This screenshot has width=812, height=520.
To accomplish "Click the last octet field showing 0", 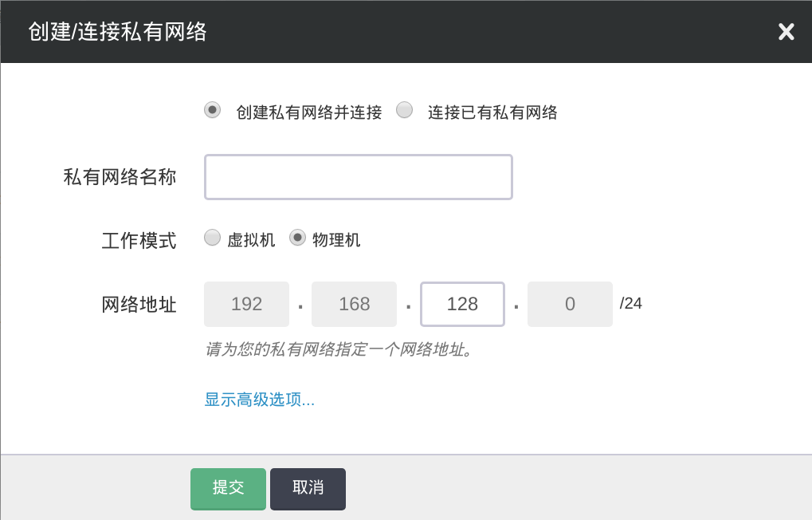I will coord(570,304).
